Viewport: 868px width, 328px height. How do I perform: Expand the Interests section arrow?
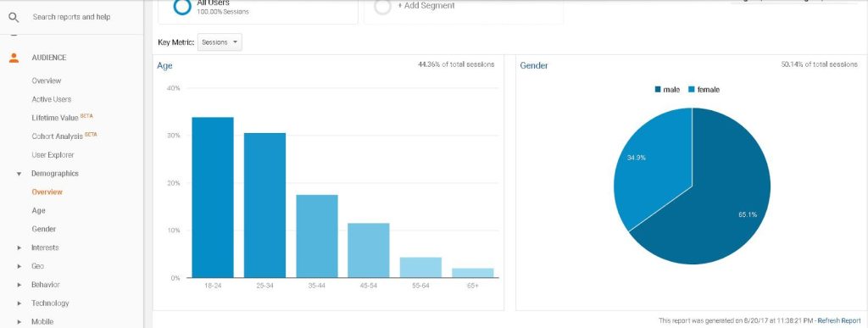point(19,247)
